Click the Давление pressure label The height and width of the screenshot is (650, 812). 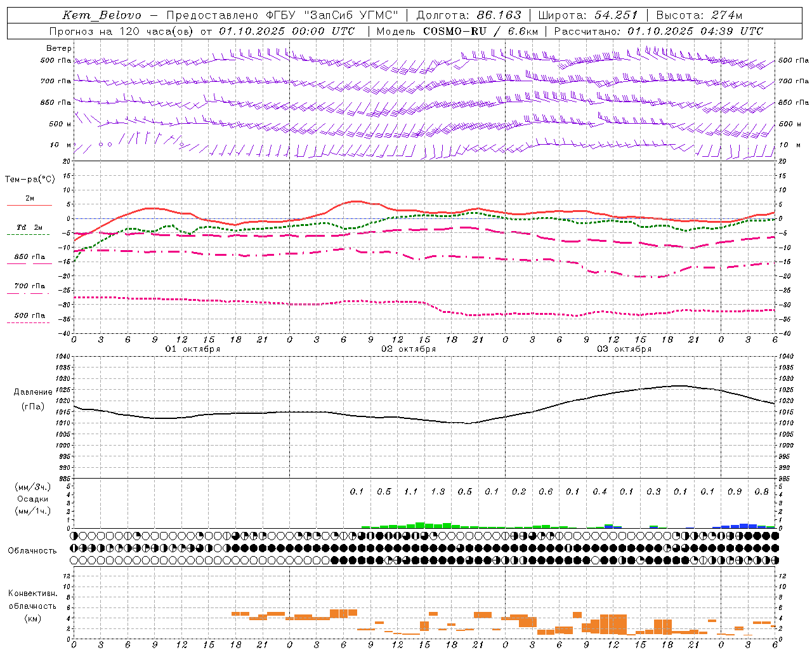pos(33,392)
